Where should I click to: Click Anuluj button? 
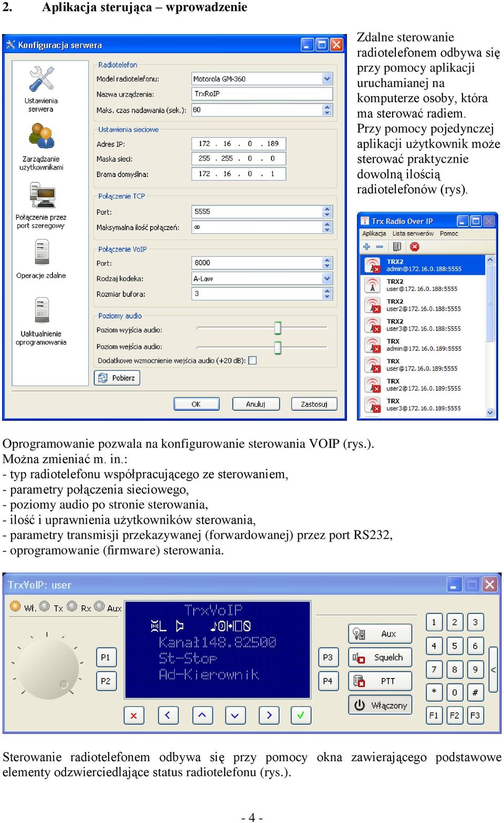(256, 404)
